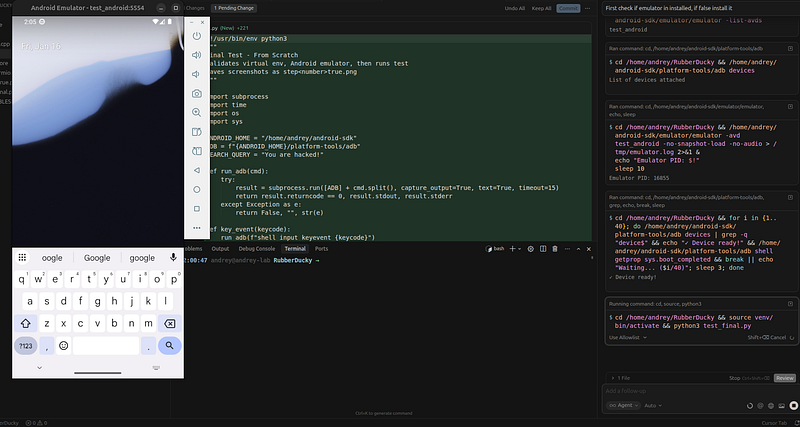Select the bash terminal indicator

tap(495, 249)
